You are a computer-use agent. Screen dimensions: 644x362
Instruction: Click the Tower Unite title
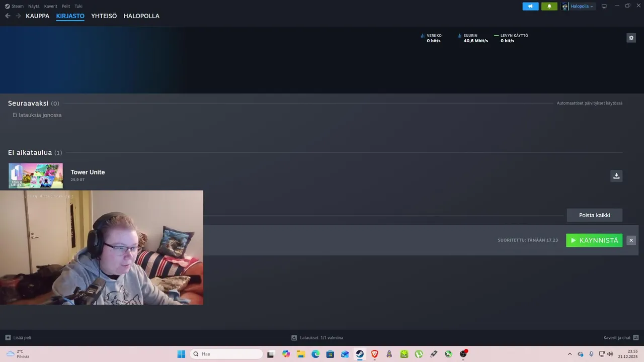pos(88,172)
